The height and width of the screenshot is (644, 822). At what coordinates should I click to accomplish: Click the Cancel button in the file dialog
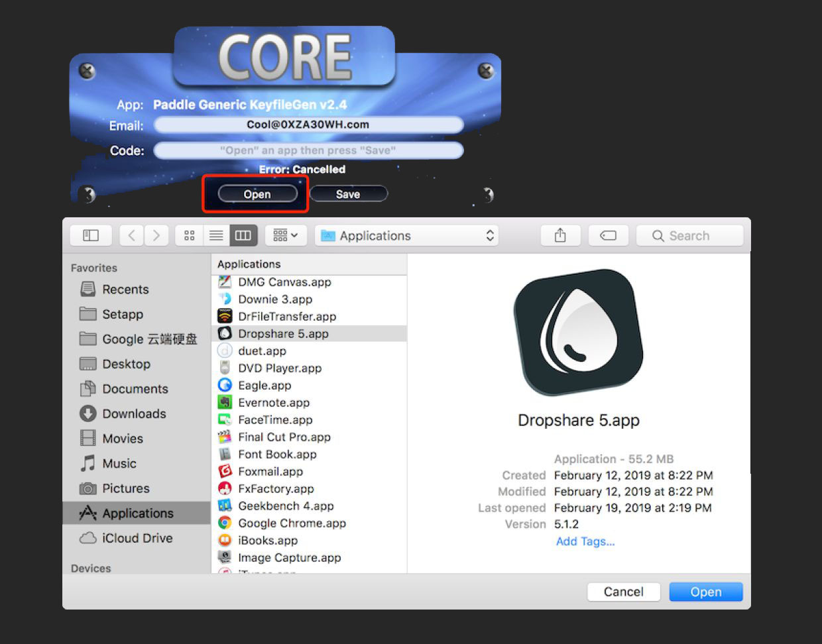point(624,592)
